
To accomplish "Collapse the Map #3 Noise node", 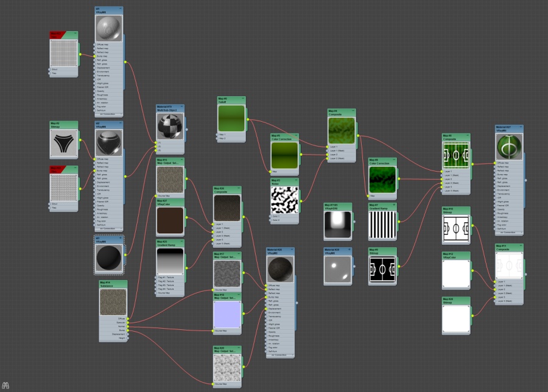I will (297, 180).
